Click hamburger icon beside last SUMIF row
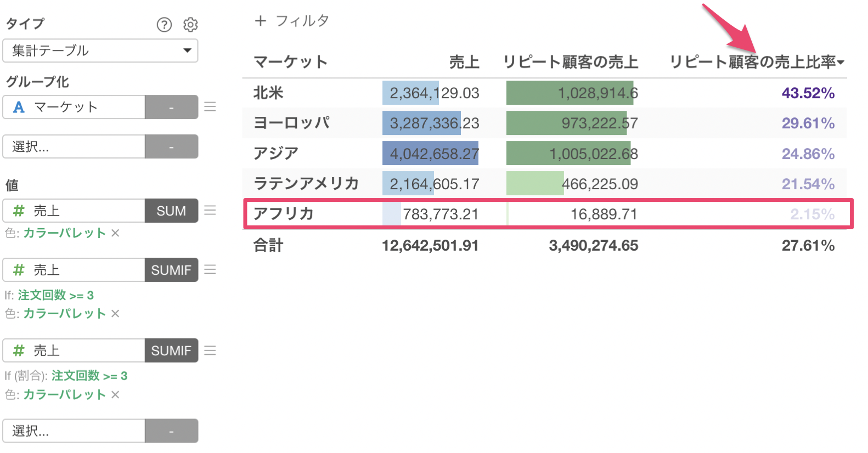 [210, 350]
